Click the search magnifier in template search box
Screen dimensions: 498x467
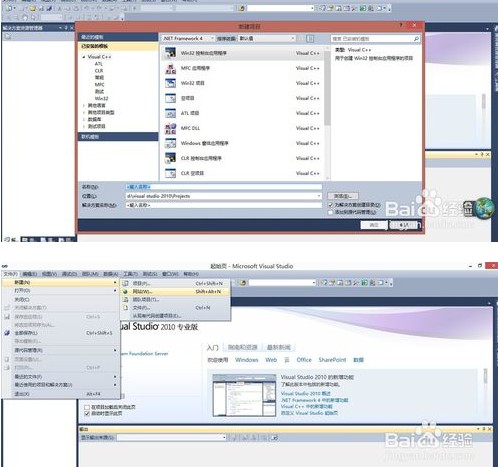point(416,39)
